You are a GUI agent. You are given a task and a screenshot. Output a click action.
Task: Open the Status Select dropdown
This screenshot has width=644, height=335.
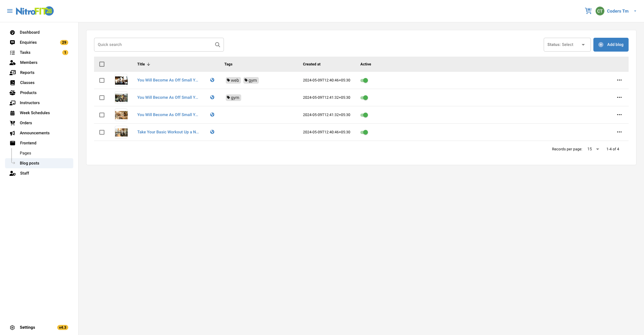pyautogui.click(x=567, y=45)
